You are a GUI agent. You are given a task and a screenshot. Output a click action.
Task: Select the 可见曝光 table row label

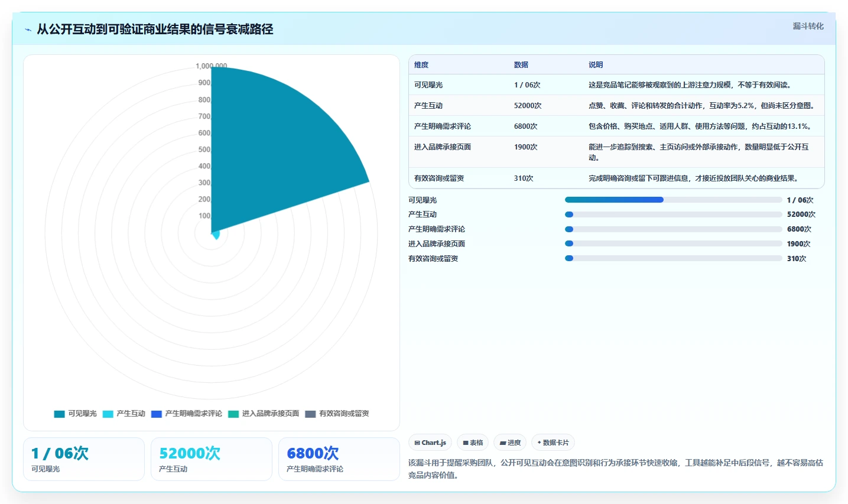(x=428, y=85)
